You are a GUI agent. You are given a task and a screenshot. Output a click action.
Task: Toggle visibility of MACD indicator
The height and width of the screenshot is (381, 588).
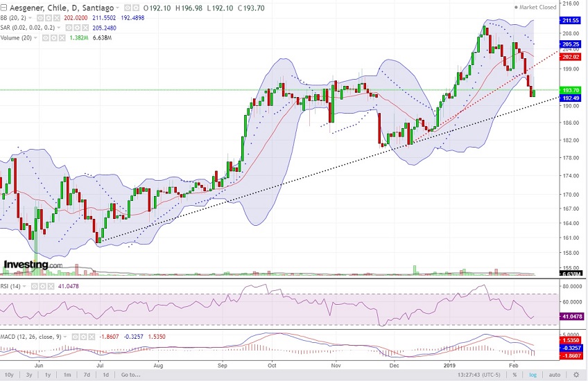(76, 337)
